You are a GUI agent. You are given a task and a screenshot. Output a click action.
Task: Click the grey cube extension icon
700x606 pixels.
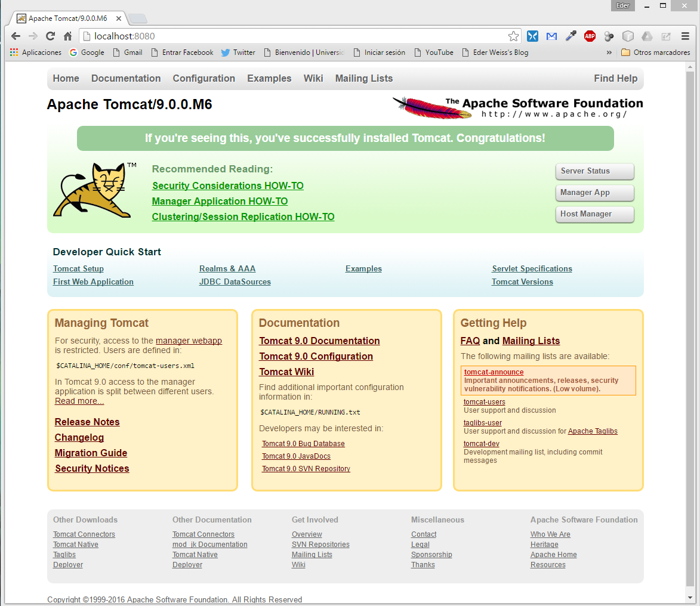(x=628, y=36)
